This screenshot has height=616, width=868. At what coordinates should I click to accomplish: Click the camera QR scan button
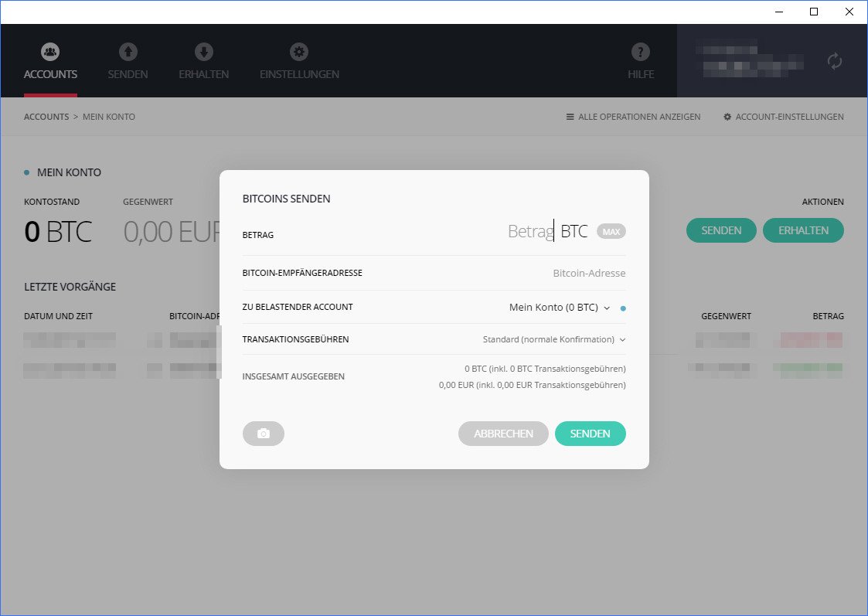(x=264, y=434)
